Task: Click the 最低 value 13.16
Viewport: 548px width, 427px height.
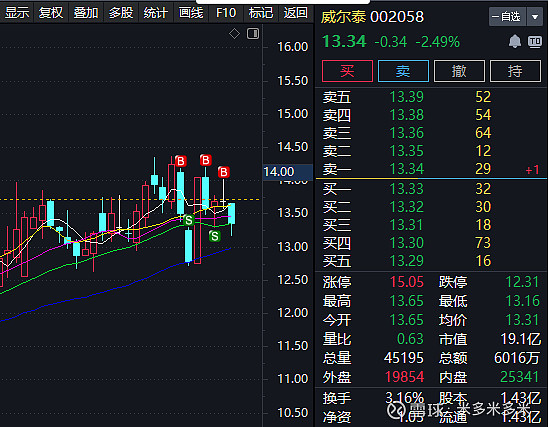Action: coord(522,301)
